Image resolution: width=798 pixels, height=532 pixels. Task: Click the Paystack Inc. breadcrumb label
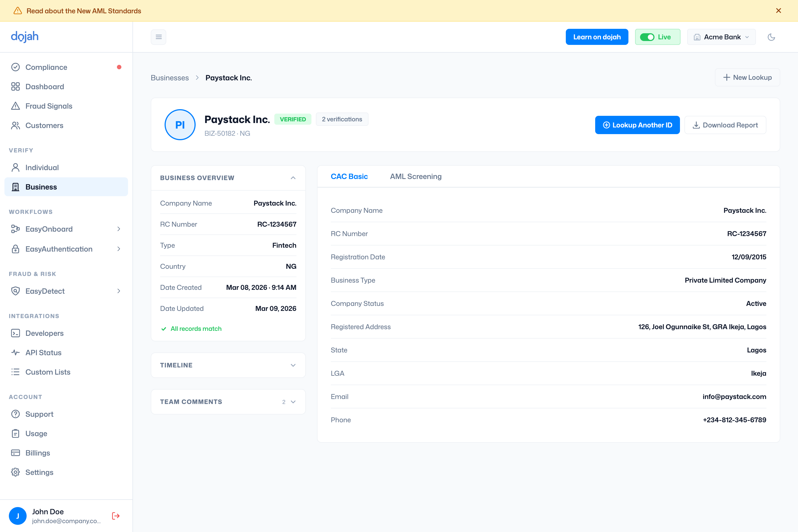click(229, 78)
